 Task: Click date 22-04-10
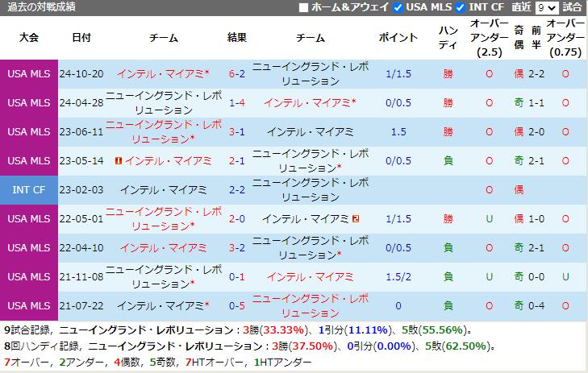coord(81,248)
